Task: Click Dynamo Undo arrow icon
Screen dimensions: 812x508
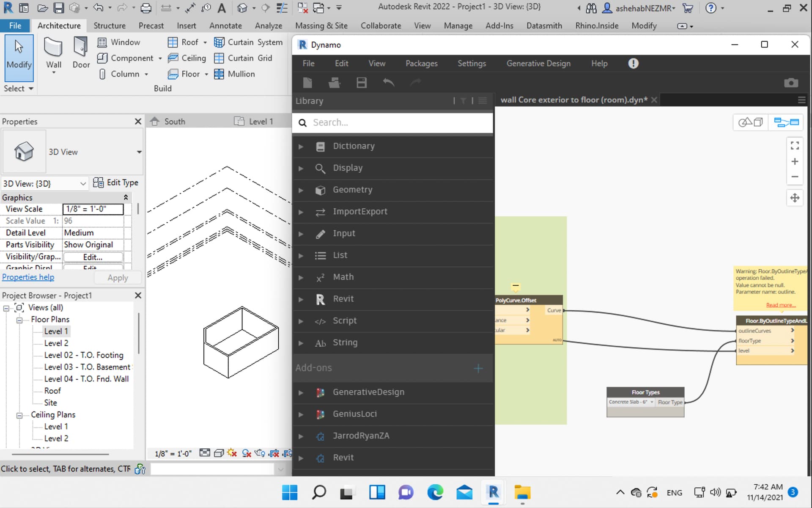Action: tap(389, 83)
